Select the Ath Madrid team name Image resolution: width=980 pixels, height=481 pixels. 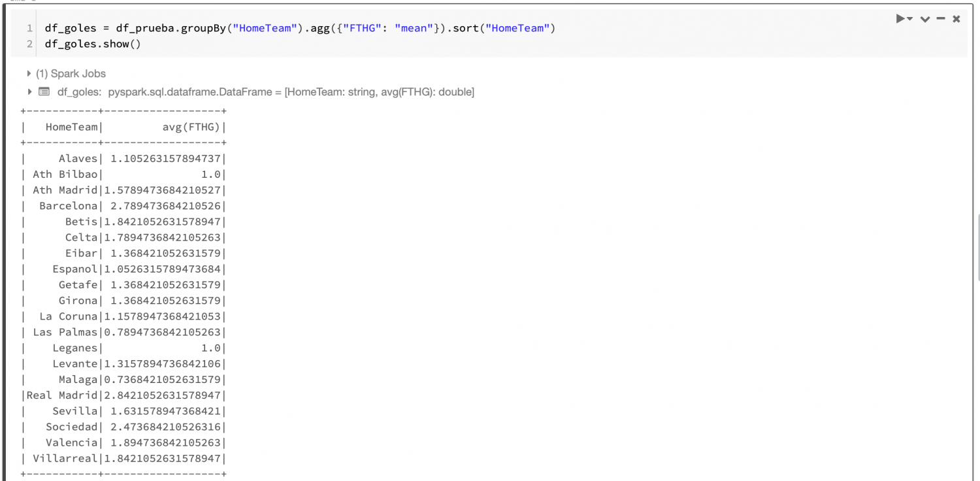[x=65, y=190]
